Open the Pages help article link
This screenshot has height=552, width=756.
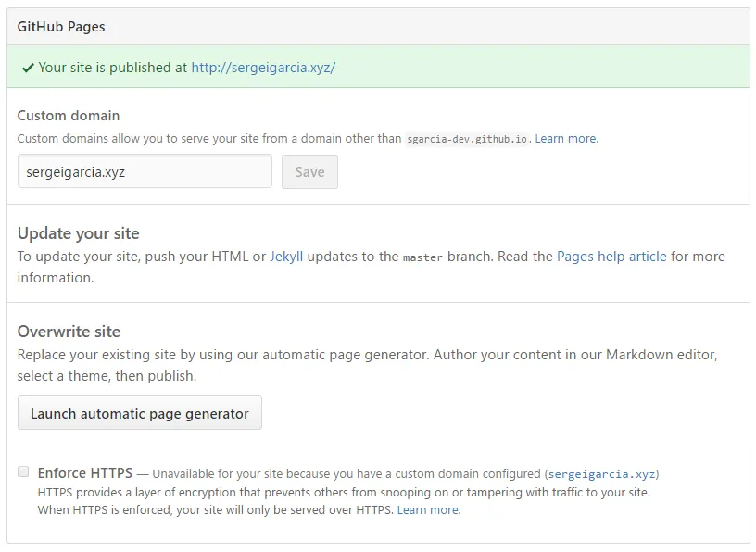(611, 257)
